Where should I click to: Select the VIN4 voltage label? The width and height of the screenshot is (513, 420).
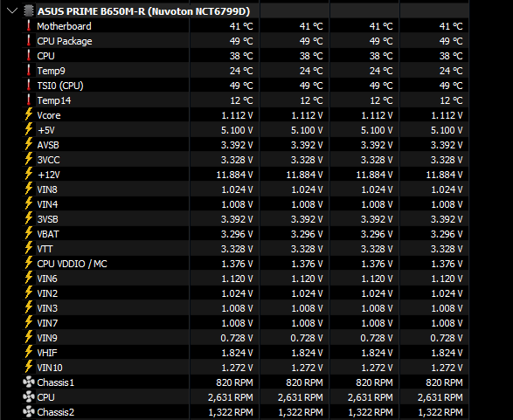tap(47, 204)
